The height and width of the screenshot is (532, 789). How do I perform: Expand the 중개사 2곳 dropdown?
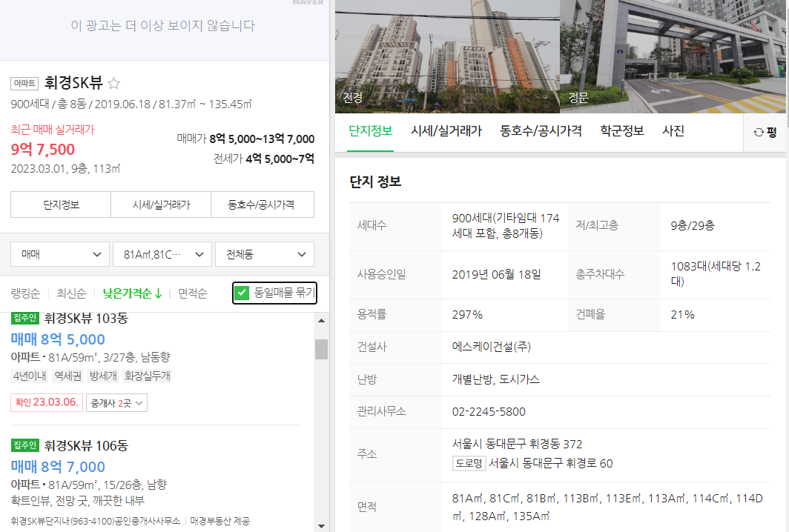116,403
